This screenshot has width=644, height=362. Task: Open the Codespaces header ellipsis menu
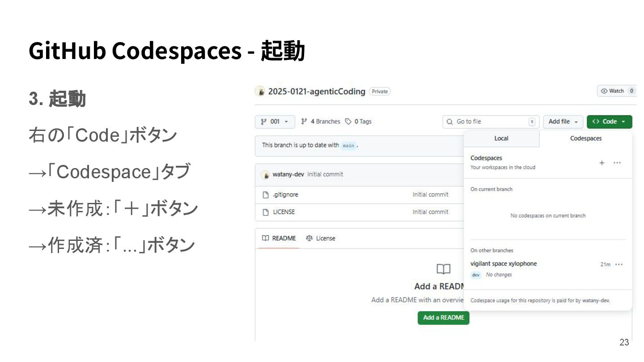617,163
